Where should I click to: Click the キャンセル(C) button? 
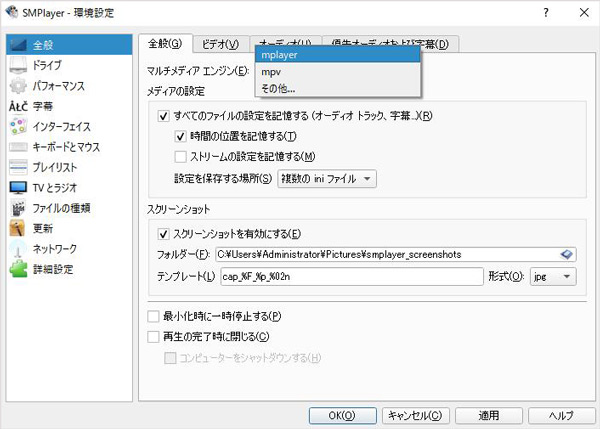(x=416, y=416)
